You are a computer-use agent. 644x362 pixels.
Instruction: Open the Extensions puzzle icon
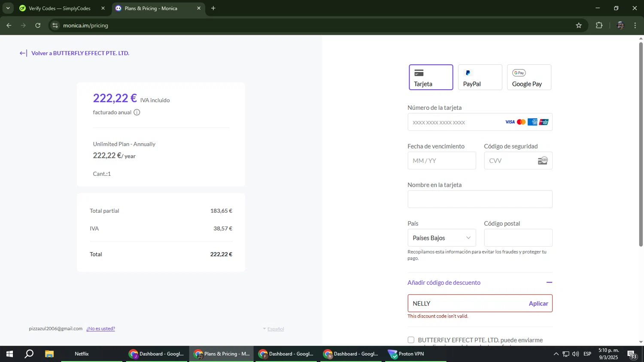[x=599, y=25]
